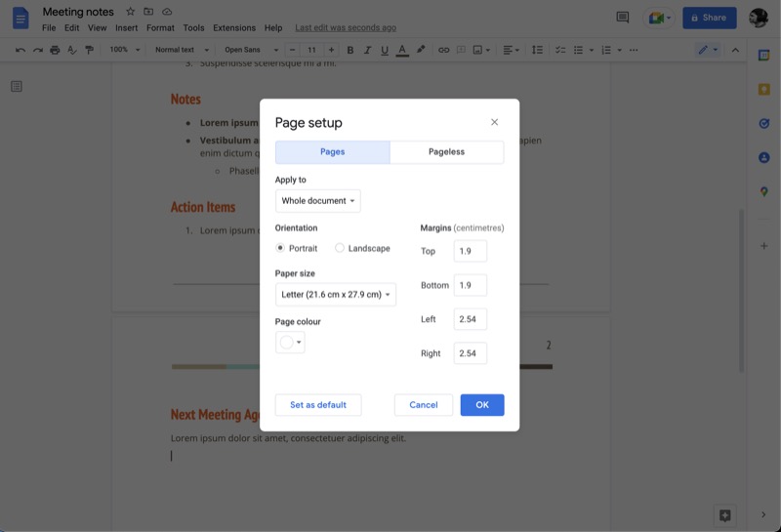This screenshot has height=532, width=781.
Task: Expand the side panel chevron
Action: click(x=763, y=515)
